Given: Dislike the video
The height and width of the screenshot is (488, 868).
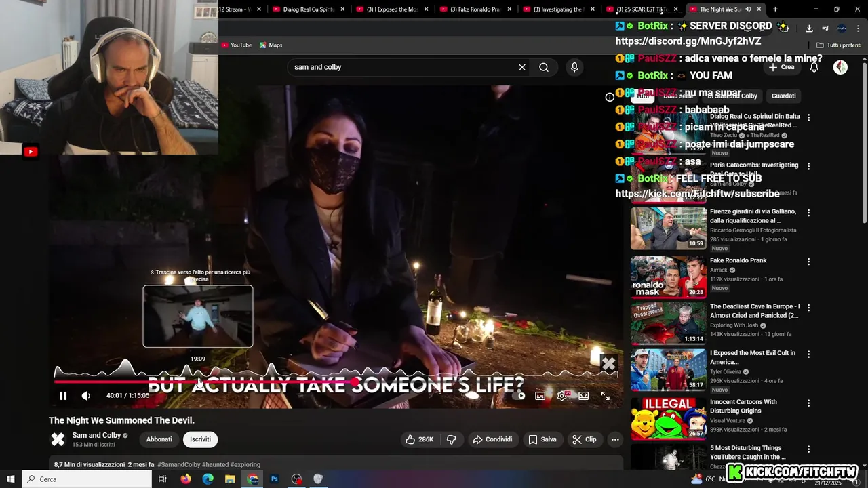Looking at the screenshot, I should point(451,439).
